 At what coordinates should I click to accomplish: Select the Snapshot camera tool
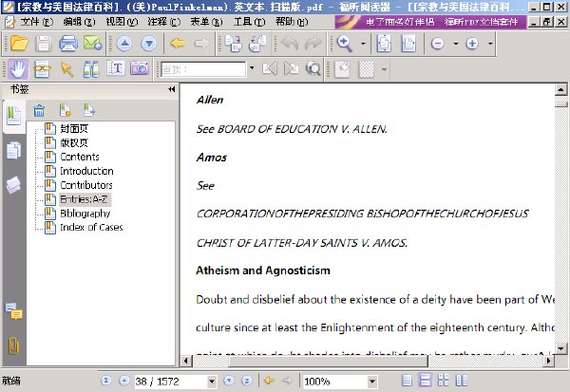(140, 68)
